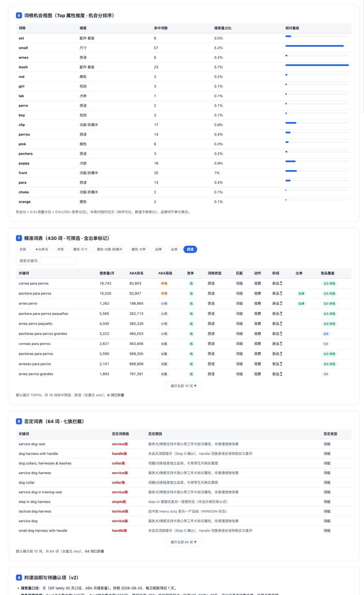The image size is (364, 595).
Task: Click the 出单 badge for pechera para perros
Action: click(x=301, y=294)
